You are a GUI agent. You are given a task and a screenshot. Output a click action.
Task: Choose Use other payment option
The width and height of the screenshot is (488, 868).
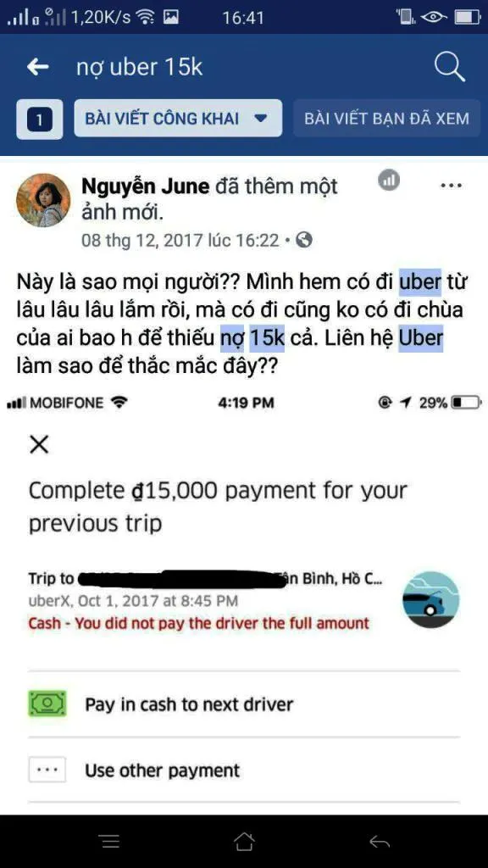coord(243,770)
